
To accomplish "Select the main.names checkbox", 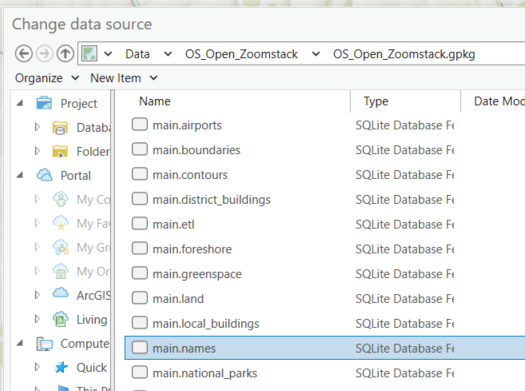I will pos(140,347).
